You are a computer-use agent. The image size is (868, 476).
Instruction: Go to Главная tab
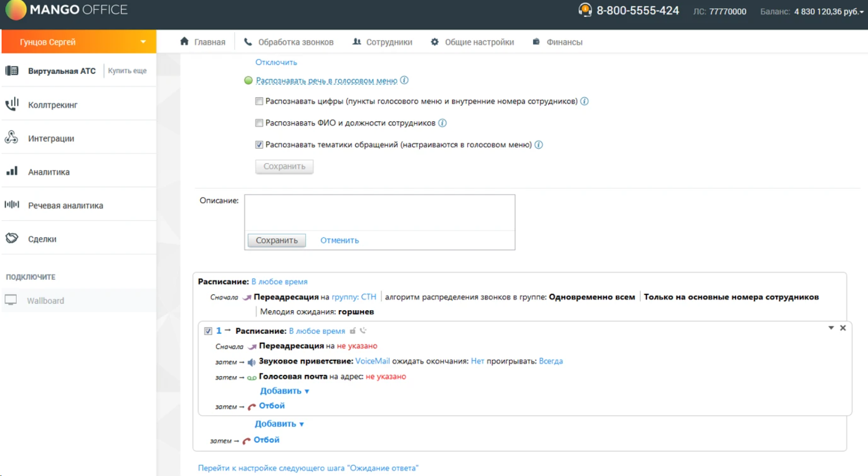click(203, 42)
